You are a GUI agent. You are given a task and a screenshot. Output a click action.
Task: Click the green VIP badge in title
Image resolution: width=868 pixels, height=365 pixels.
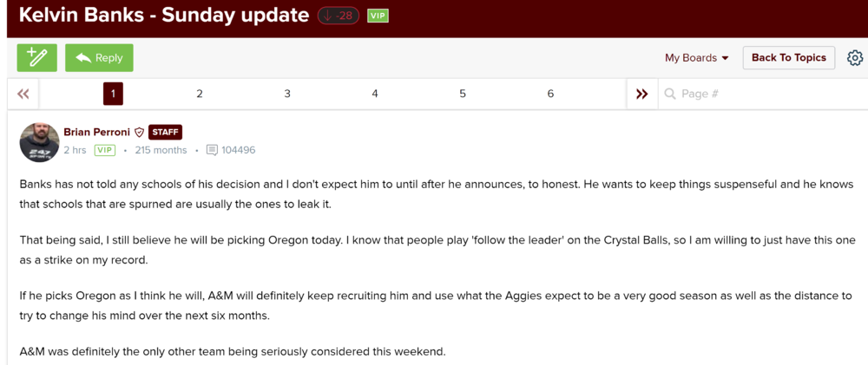point(378,16)
